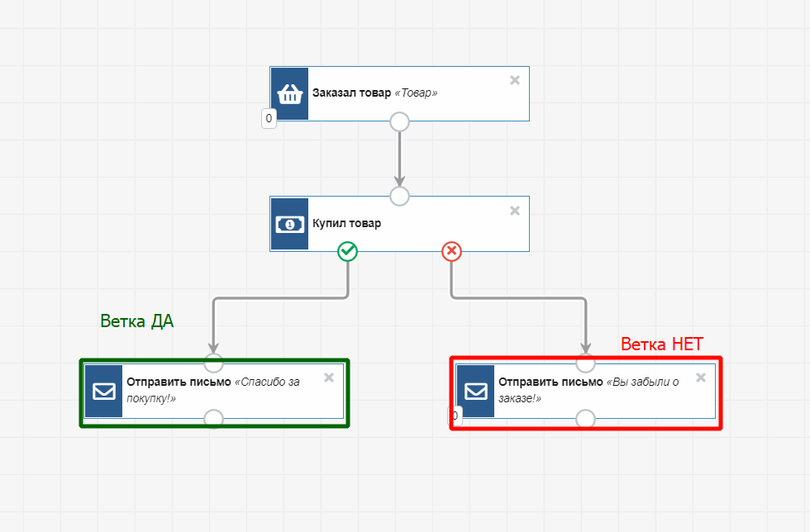Image resolution: width=810 pixels, height=532 pixels.
Task: Select the green checkmark Yes connector
Action: pos(348,251)
